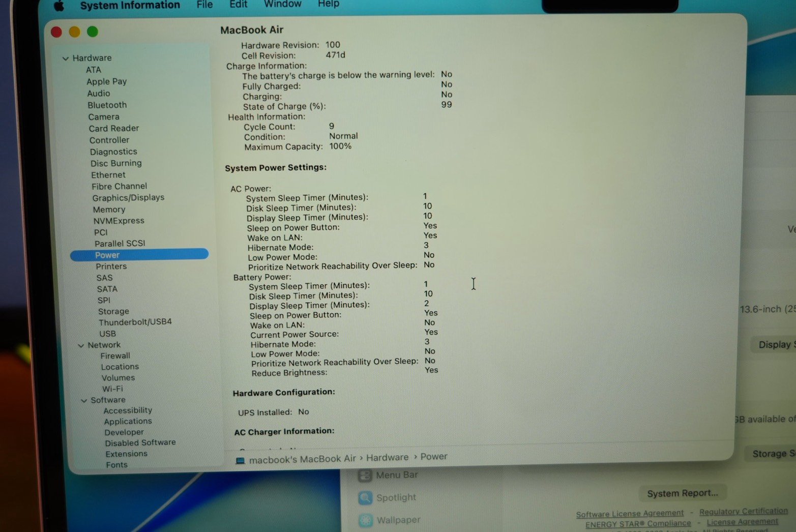Select ATA in the Hardware list
The width and height of the screenshot is (796, 532).
click(x=94, y=70)
